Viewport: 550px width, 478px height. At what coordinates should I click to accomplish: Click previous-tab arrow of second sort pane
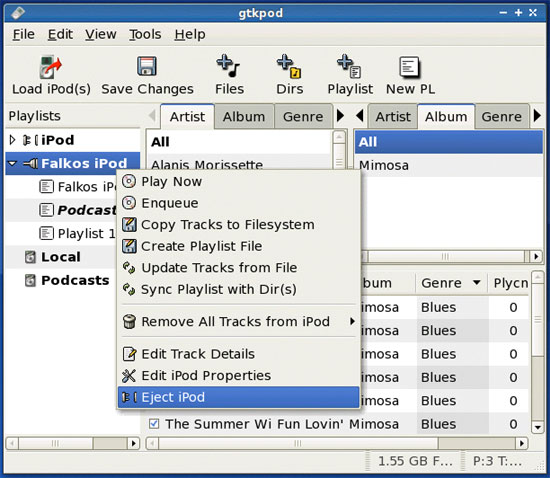[x=360, y=115]
